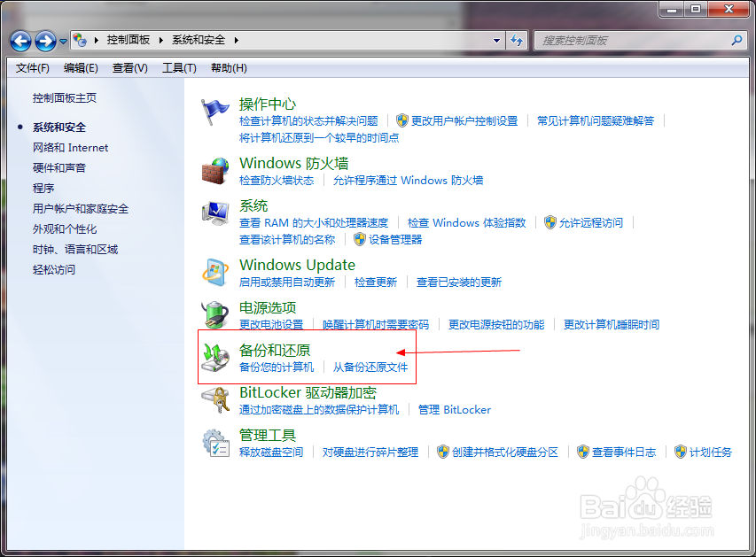Open the 工具(T) menu
This screenshot has width=756, height=557.
tap(178, 67)
